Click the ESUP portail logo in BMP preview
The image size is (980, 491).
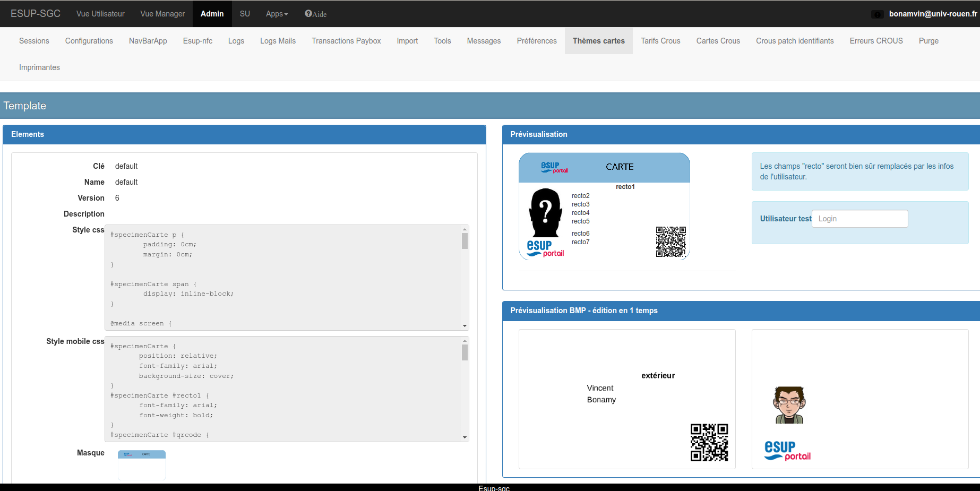787,451
